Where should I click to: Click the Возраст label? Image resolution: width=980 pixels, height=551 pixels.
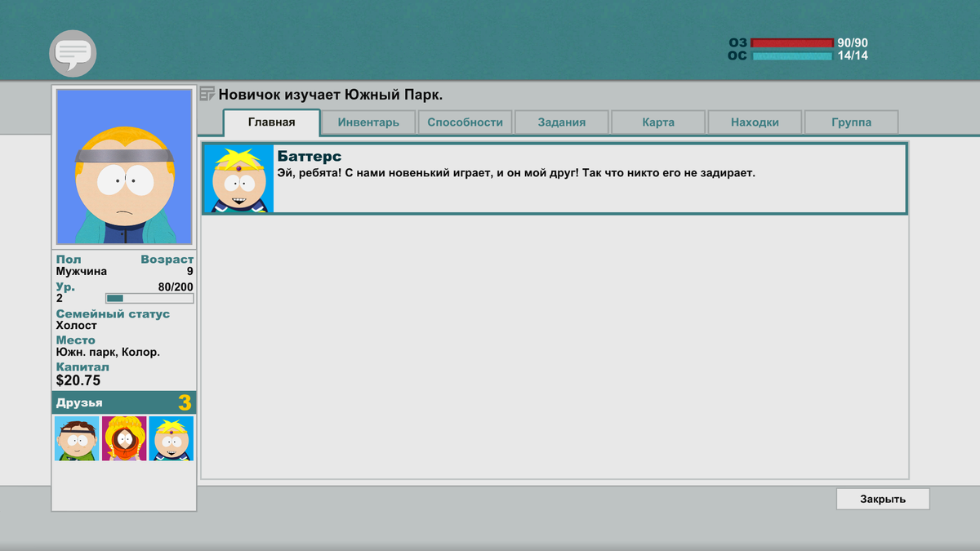(x=167, y=260)
